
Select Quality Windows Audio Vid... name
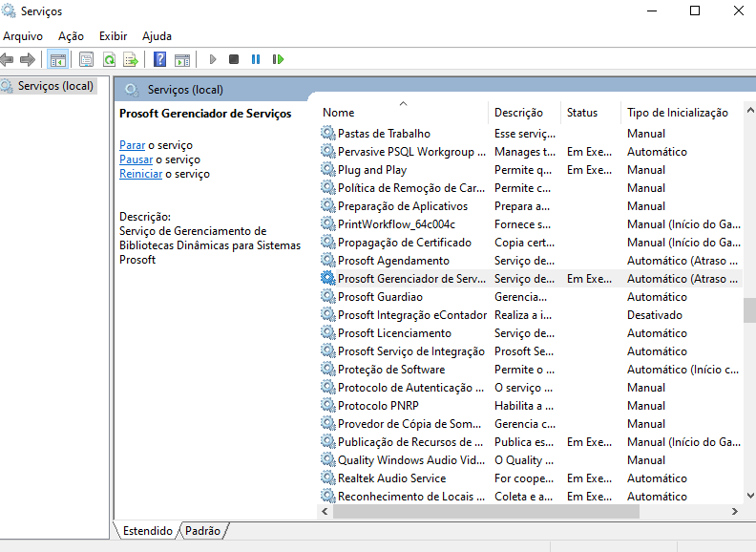tap(411, 459)
